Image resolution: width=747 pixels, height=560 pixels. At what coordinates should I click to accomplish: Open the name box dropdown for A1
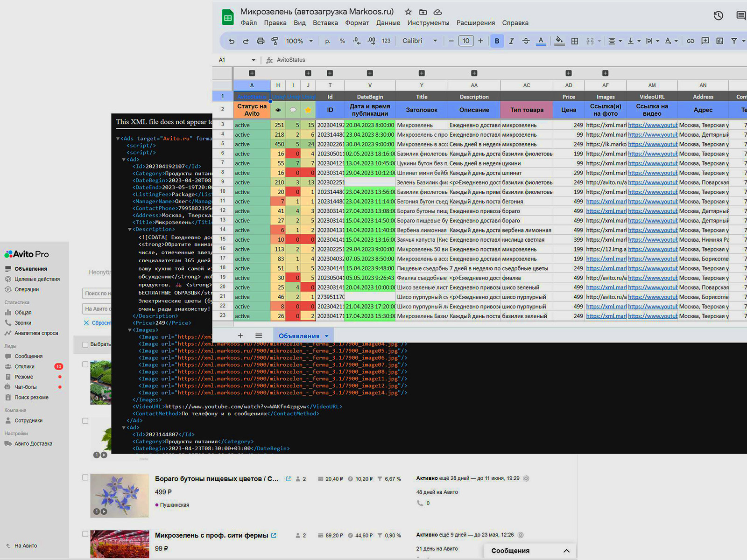254,60
